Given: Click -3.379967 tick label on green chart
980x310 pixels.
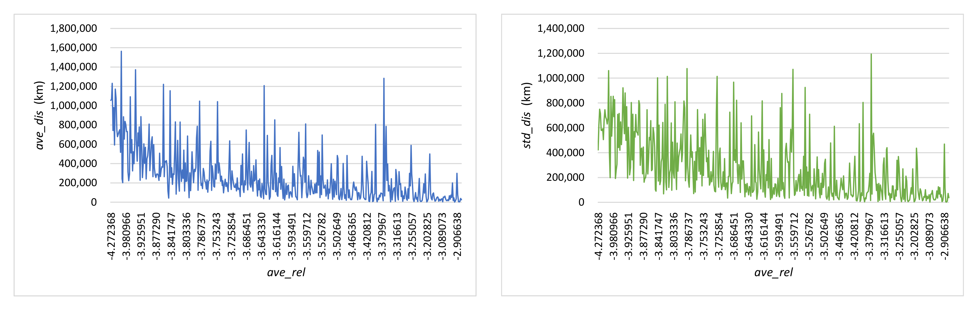Looking at the screenshot, I should tap(870, 236).
